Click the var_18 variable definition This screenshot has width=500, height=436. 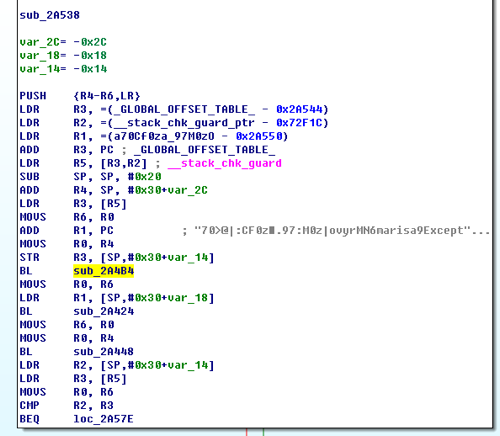coord(63,56)
